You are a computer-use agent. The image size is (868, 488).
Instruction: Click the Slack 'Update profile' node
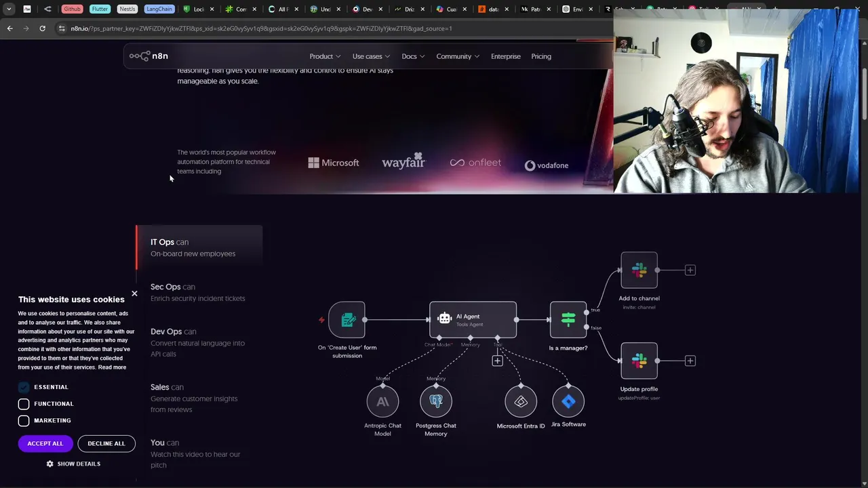(x=639, y=361)
